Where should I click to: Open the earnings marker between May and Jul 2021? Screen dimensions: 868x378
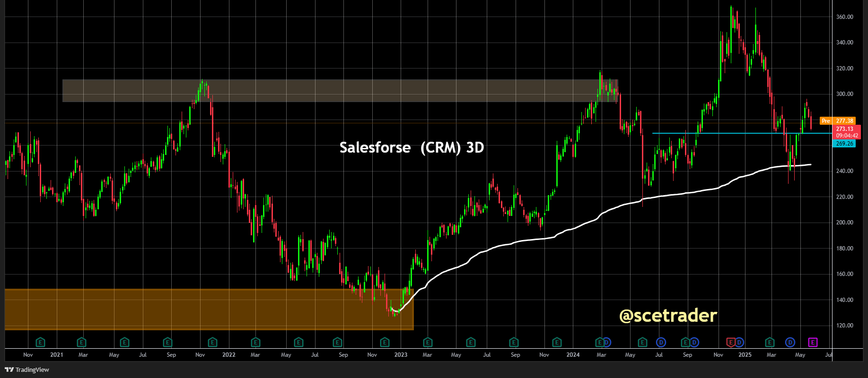[124, 342]
